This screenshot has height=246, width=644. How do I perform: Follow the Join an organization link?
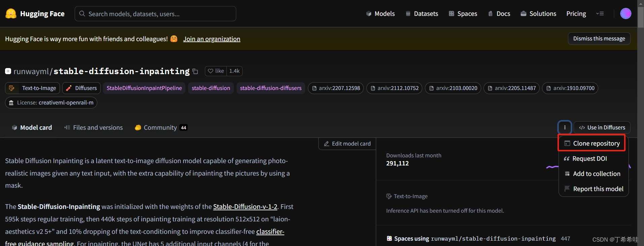[212, 39]
